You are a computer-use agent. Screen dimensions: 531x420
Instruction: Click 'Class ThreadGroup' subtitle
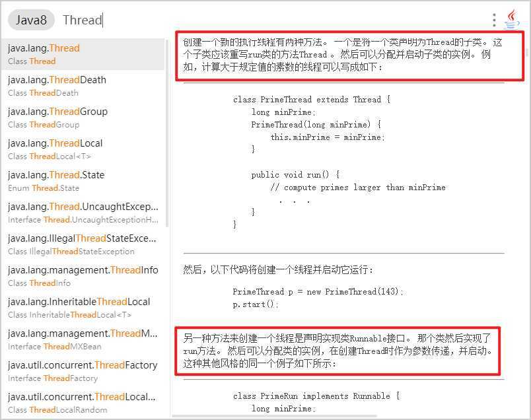pos(44,125)
